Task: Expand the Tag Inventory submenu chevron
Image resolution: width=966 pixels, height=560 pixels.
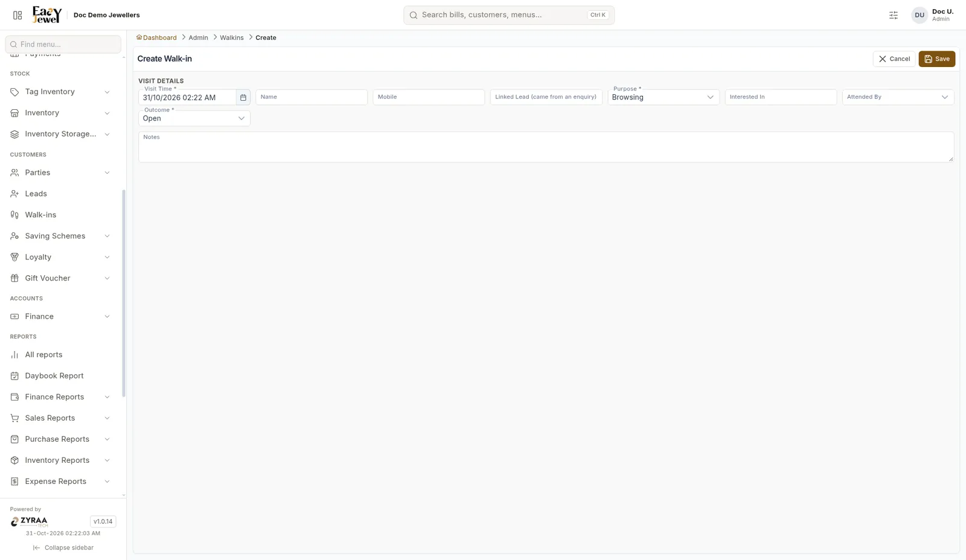Action: click(107, 92)
